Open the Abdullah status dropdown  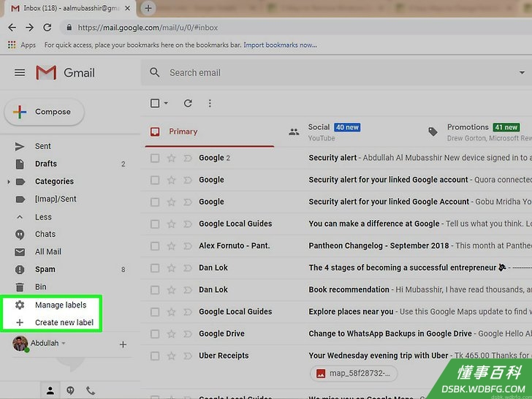(x=64, y=343)
